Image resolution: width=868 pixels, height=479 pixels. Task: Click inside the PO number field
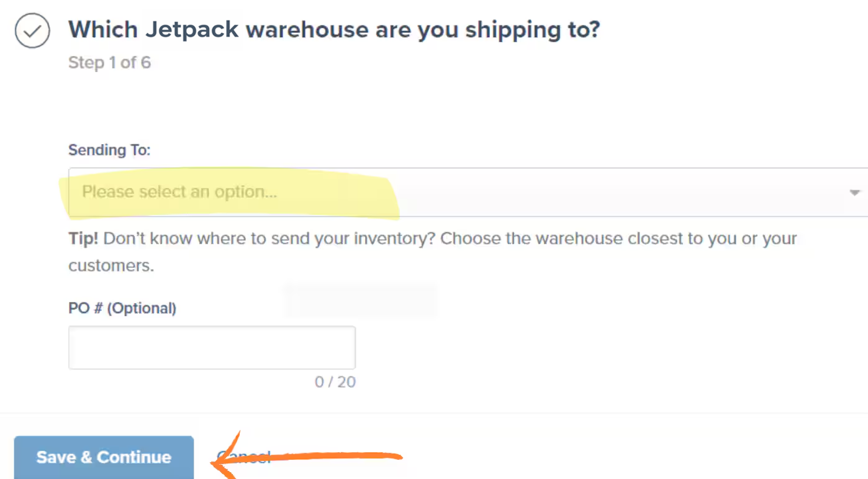[211, 347]
